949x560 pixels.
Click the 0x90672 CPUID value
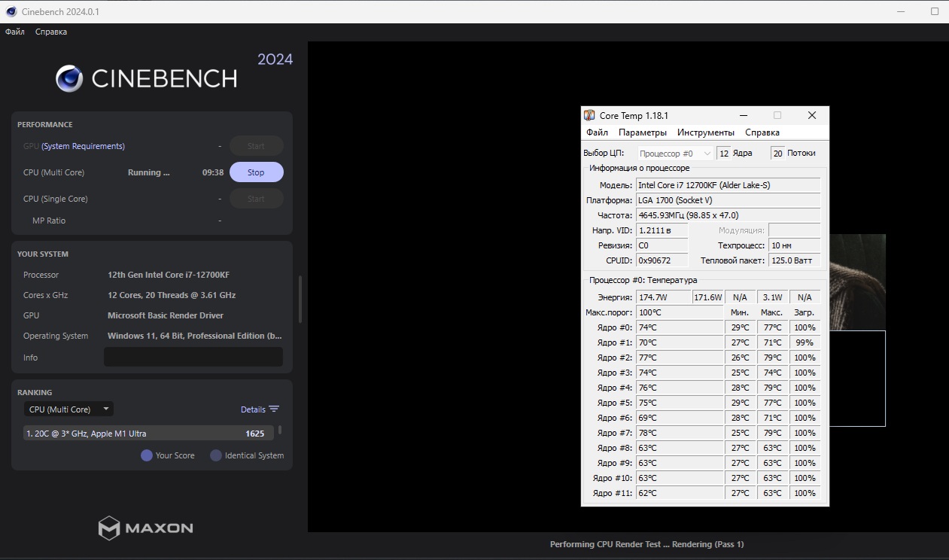coord(662,260)
